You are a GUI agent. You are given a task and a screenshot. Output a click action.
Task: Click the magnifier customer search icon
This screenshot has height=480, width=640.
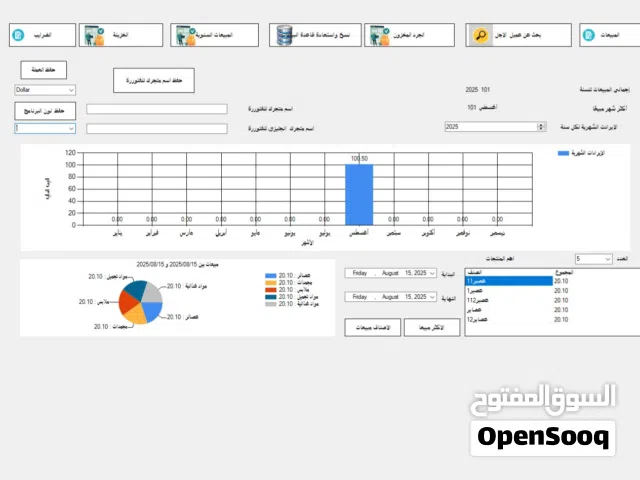480,35
